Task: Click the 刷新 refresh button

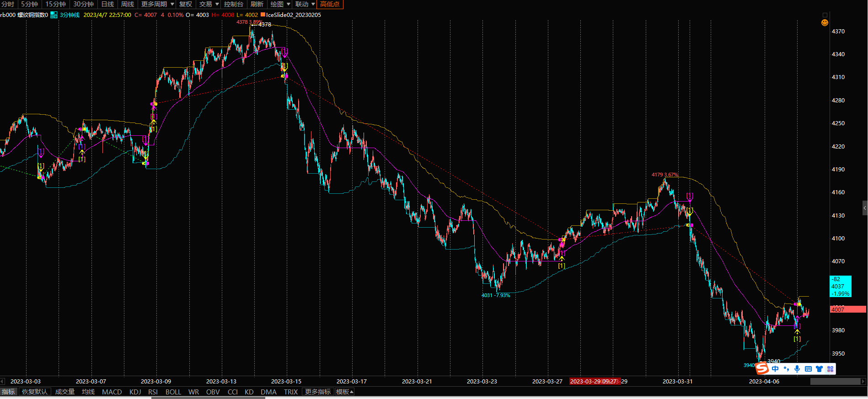Action: click(x=257, y=4)
